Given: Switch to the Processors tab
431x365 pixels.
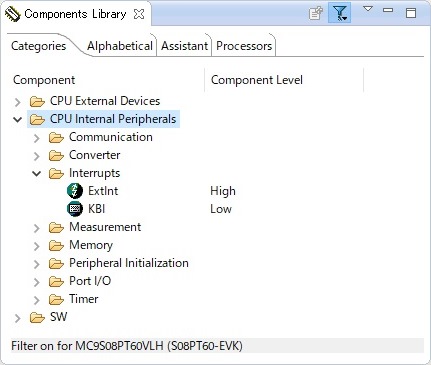Looking at the screenshot, I should 244,46.
